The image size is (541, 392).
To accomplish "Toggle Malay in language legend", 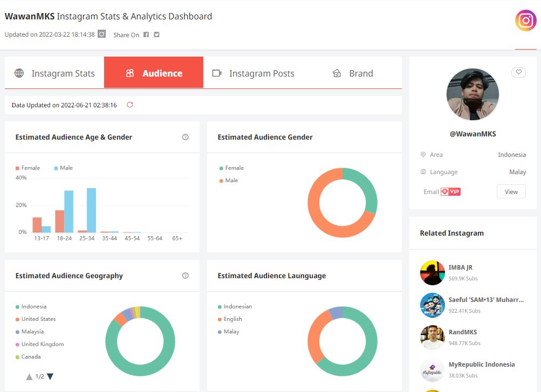I will [228, 332].
